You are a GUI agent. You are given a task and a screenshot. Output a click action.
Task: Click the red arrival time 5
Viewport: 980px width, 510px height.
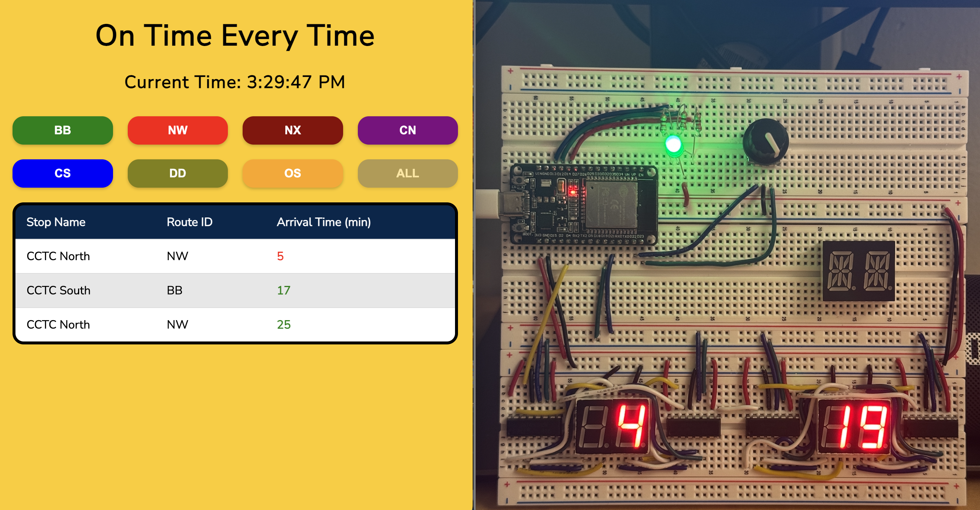click(280, 256)
